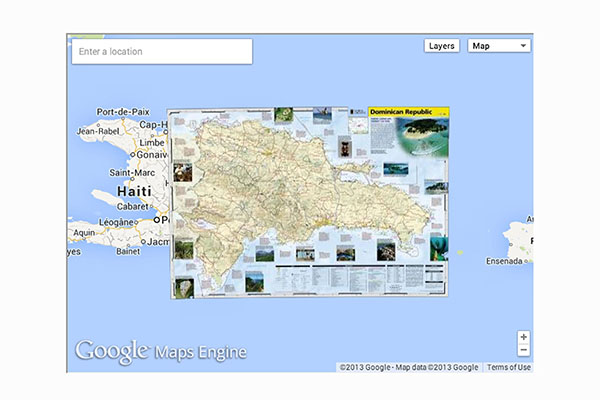Expand the Map type dropdown
Image resolution: width=600 pixels, height=400 pixels.
[499, 46]
